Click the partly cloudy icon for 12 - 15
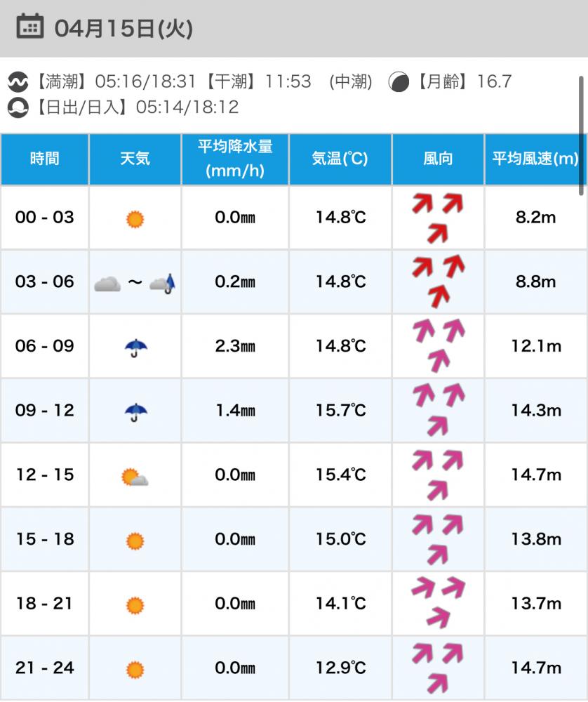588x702 pixels. (x=135, y=478)
